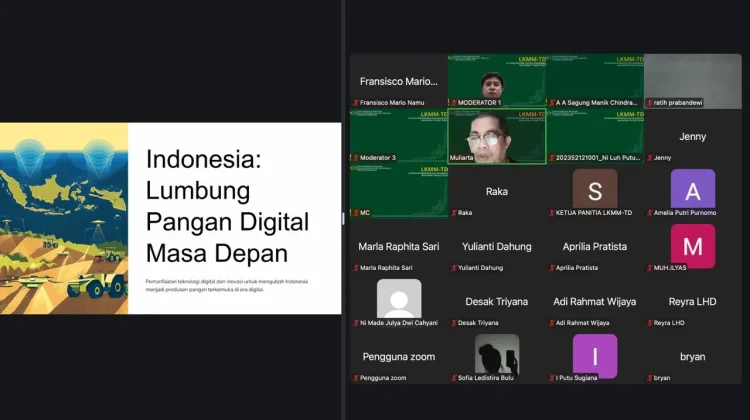The height and width of the screenshot is (420, 750).
Task: Click muted mic icon beside Reyra LHD
Action: click(x=650, y=323)
